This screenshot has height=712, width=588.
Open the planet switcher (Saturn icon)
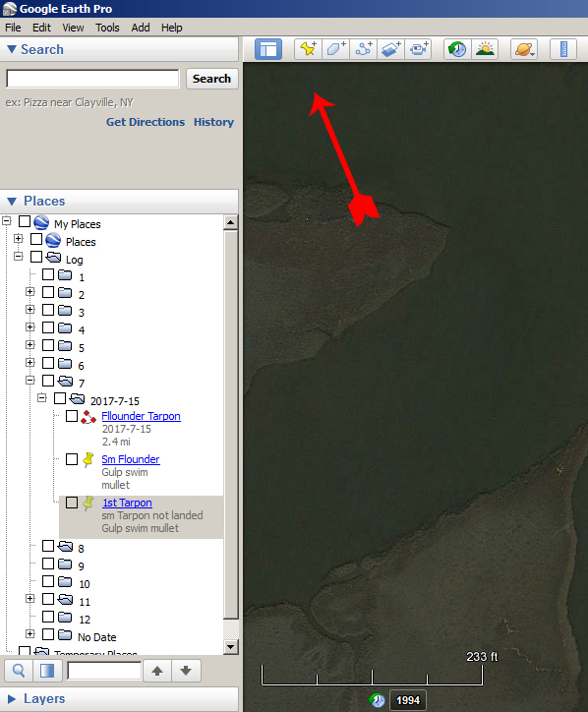524,49
